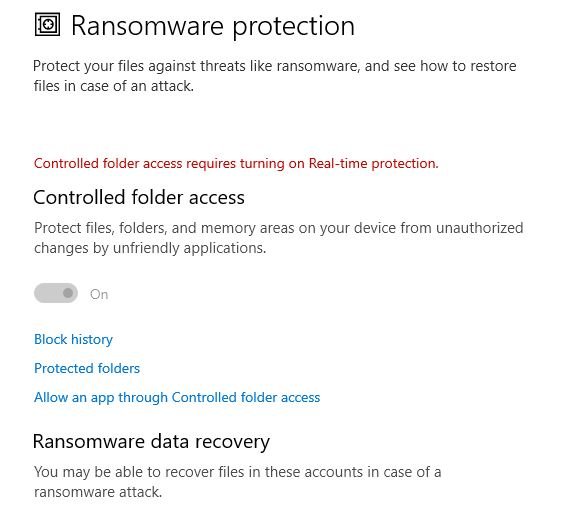Click the Ransomware protection safe icon
Image resolution: width=561 pixels, height=519 pixels.
tap(47, 24)
